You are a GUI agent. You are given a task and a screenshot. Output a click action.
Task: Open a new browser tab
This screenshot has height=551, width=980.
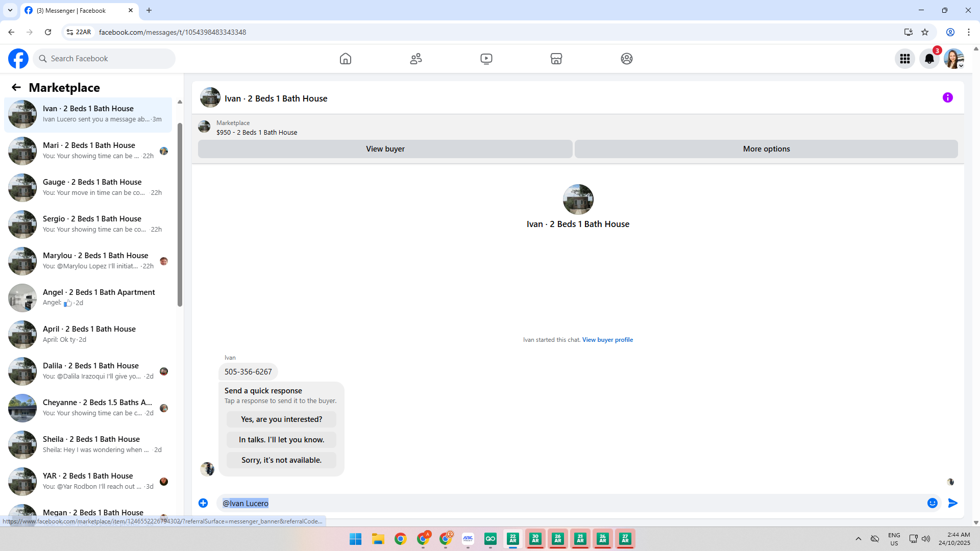(149, 10)
